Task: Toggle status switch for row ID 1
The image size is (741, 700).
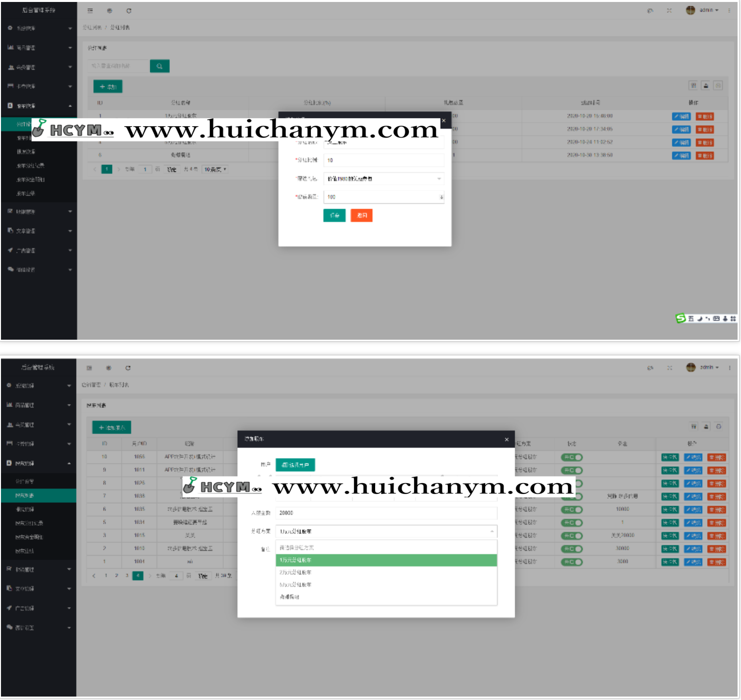Action: click(572, 562)
